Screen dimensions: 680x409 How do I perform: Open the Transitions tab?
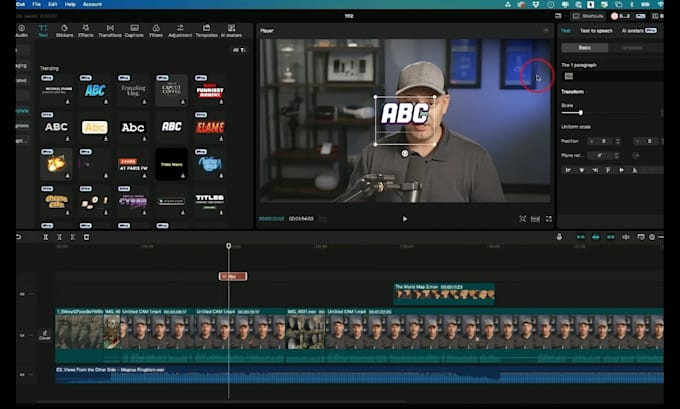tap(110, 31)
